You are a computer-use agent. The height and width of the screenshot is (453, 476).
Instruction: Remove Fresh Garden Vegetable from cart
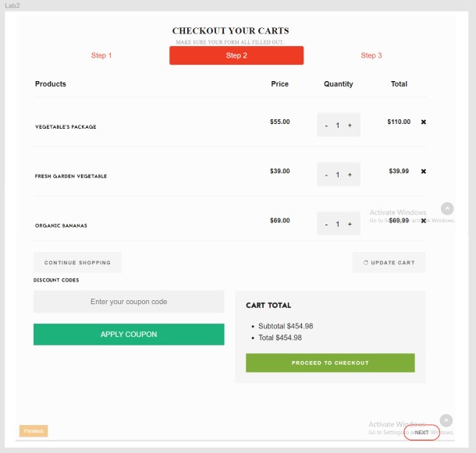[x=423, y=172]
